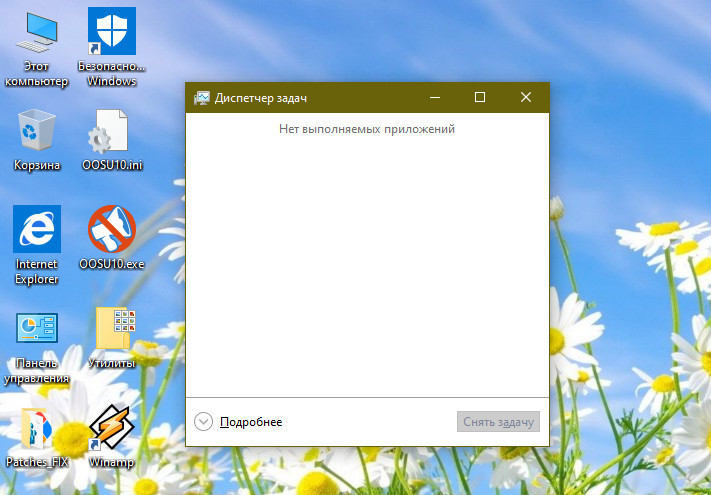
Task: Select the Internet Explorer desktop icon
Action: pyautogui.click(x=37, y=229)
